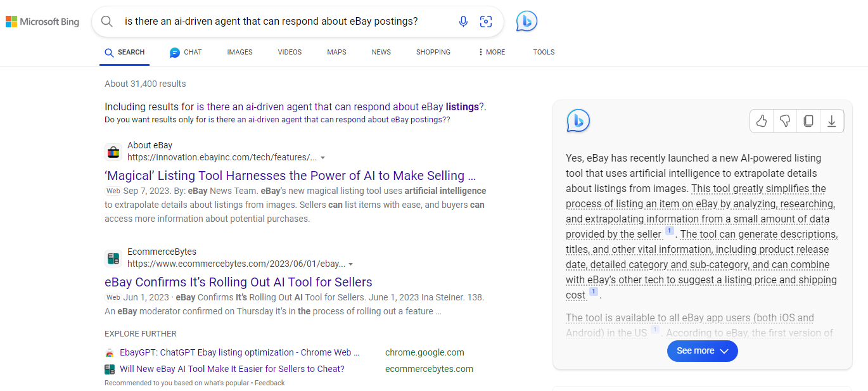Click the innovation.ebayinc.com URL text
Image resolution: width=868 pixels, height=391 pixels.
[222, 157]
